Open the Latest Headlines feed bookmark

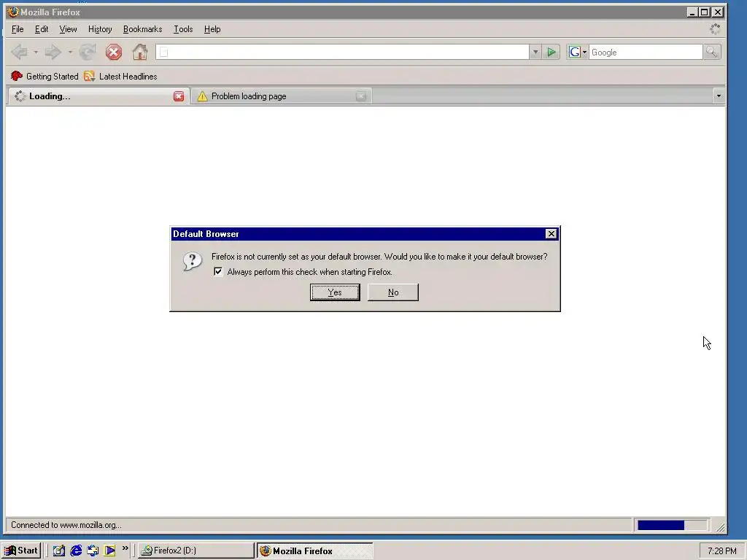[120, 76]
